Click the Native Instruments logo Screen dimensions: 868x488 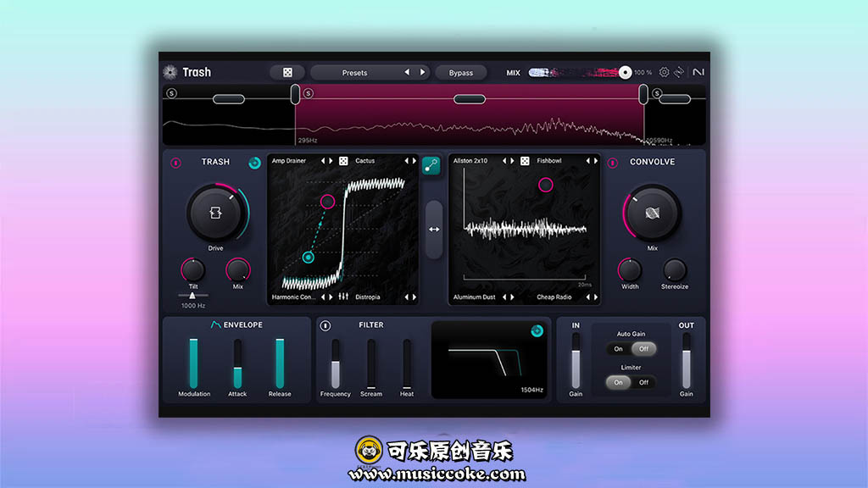tap(698, 72)
